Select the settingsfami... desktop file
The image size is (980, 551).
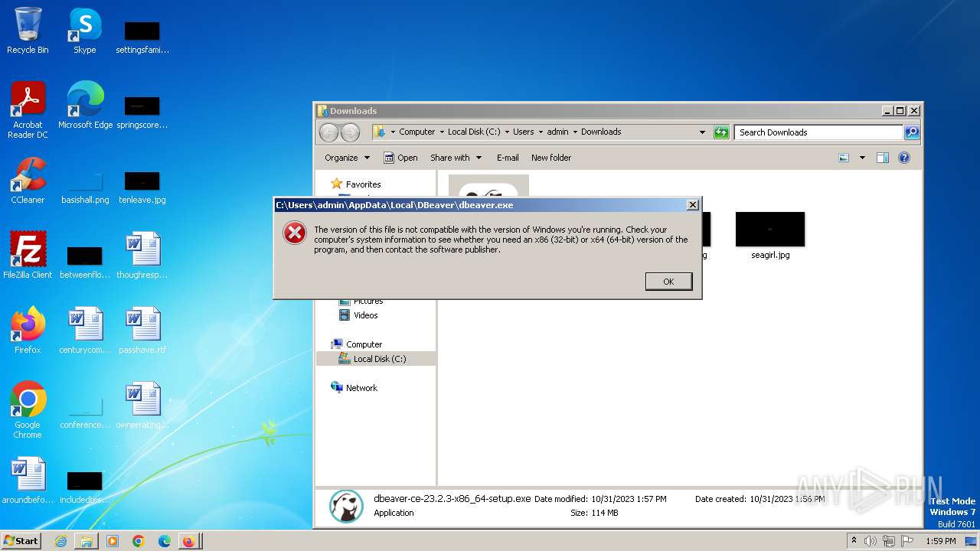pos(142,37)
